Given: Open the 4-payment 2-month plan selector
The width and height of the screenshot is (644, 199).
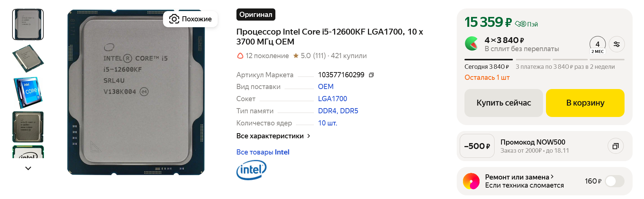Looking at the screenshot, I should click(x=597, y=45).
